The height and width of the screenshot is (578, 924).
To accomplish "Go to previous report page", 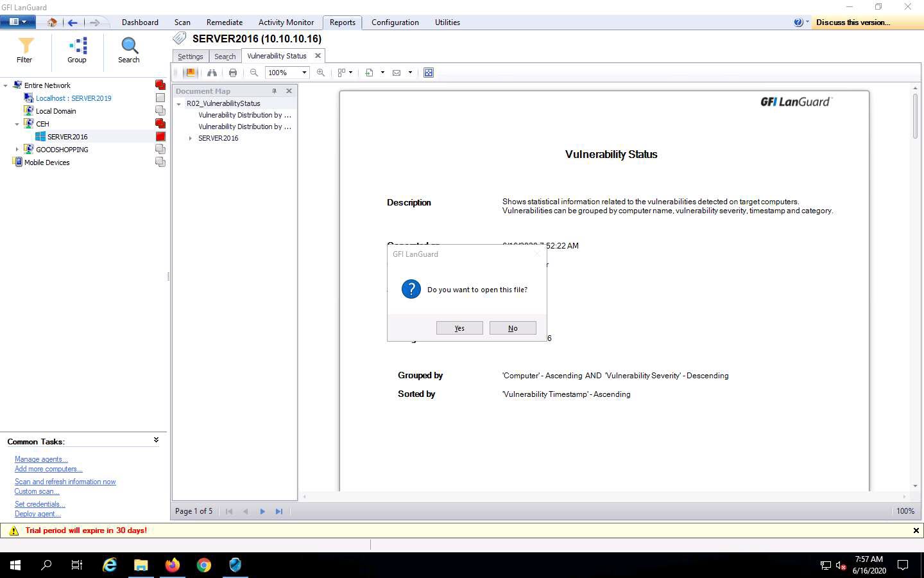I will click(246, 511).
